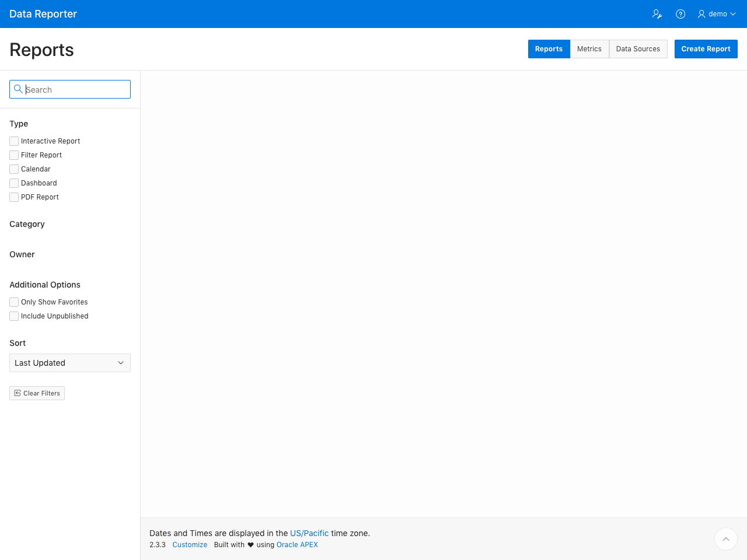Click the scroll-to-top arrow button

pyautogui.click(x=725, y=539)
